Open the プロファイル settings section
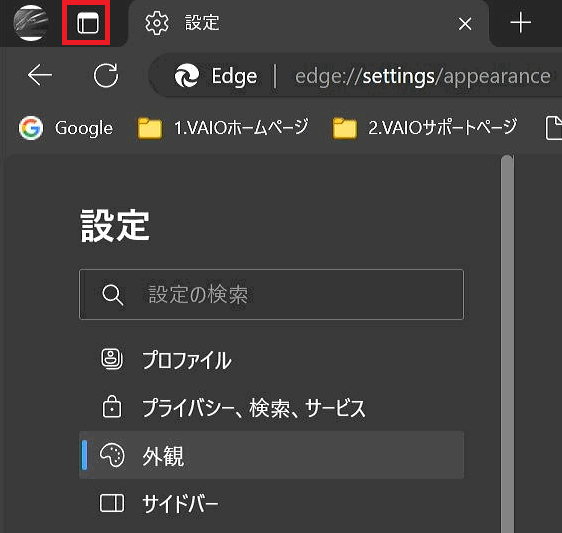The width and height of the screenshot is (562, 533). pos(271,360)
